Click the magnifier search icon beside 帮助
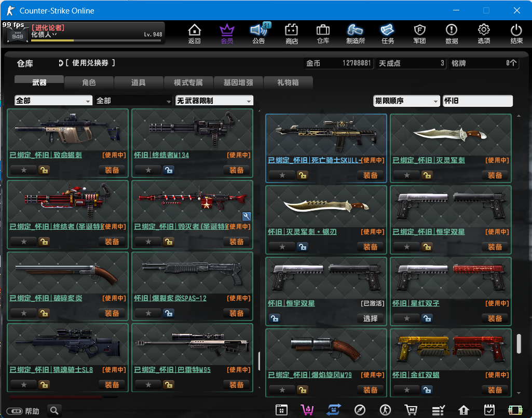Image resolution: width=532 pixels, height=418 pixels. (54, 411)
